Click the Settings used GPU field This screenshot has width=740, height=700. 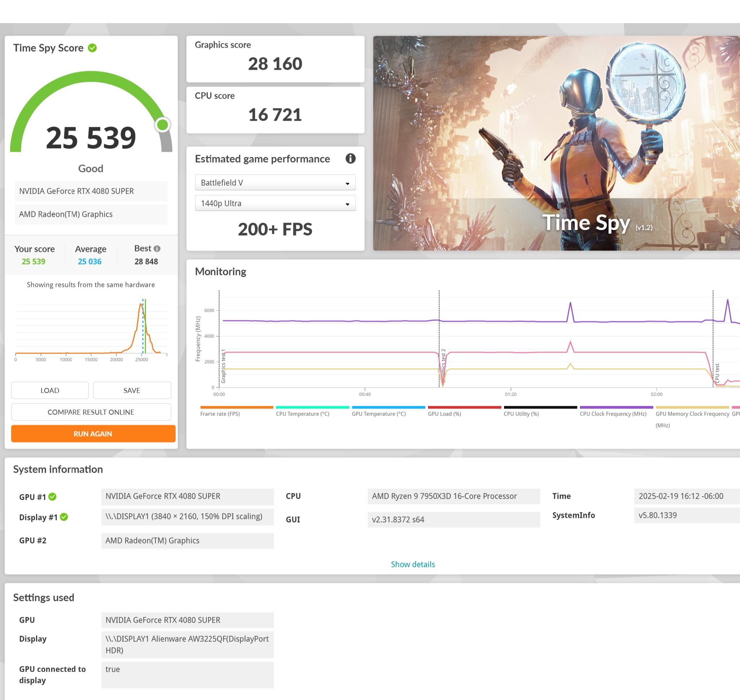tap(188, 620)
